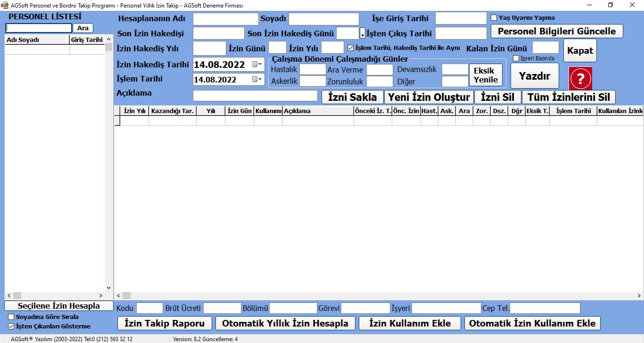Screen dimensions: 644x343
Task: Click Kazandığı Tar. column header
Action: [173, 111]
